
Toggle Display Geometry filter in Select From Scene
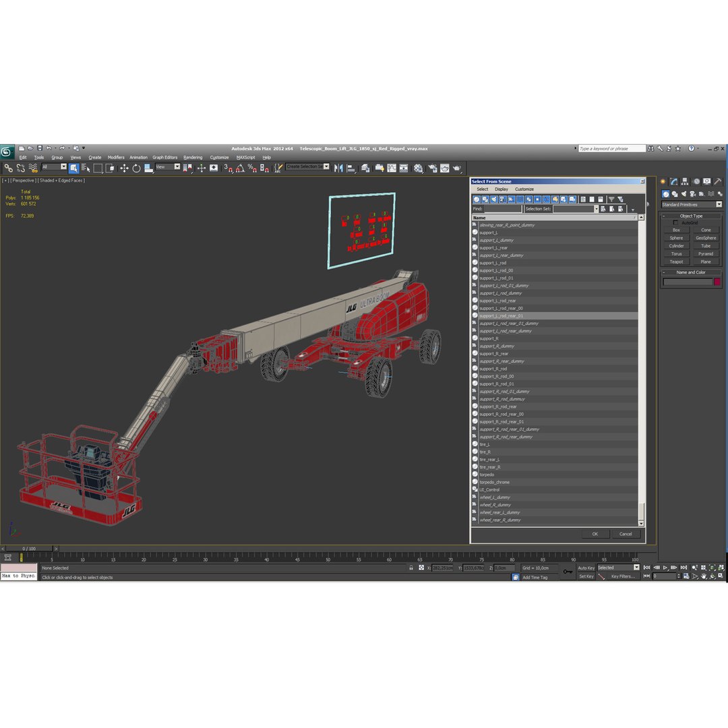point(477,199)
